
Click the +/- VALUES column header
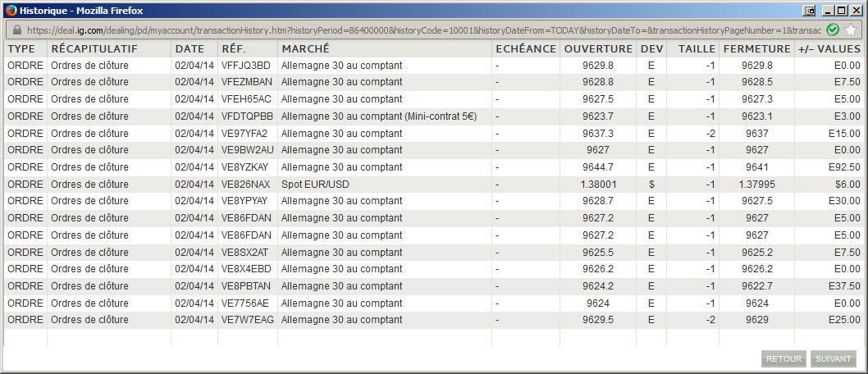pyautogui.click(x=829, y=48)
